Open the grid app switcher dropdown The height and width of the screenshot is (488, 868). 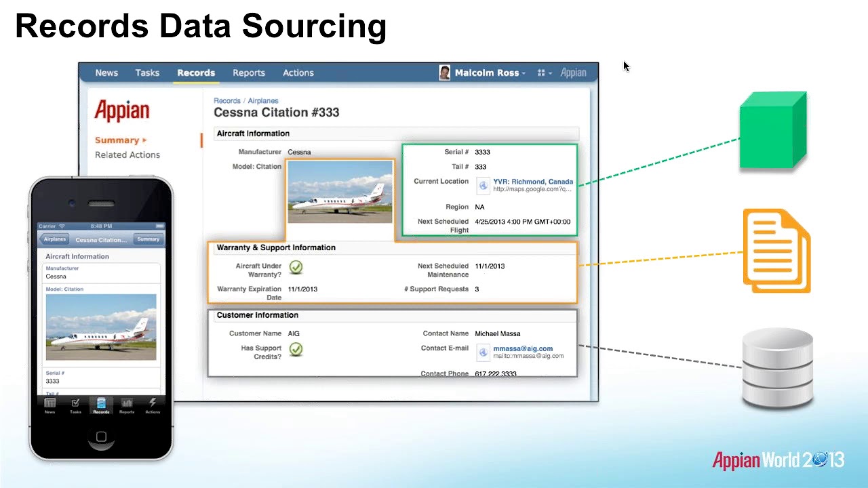click(x=545, y=73)
